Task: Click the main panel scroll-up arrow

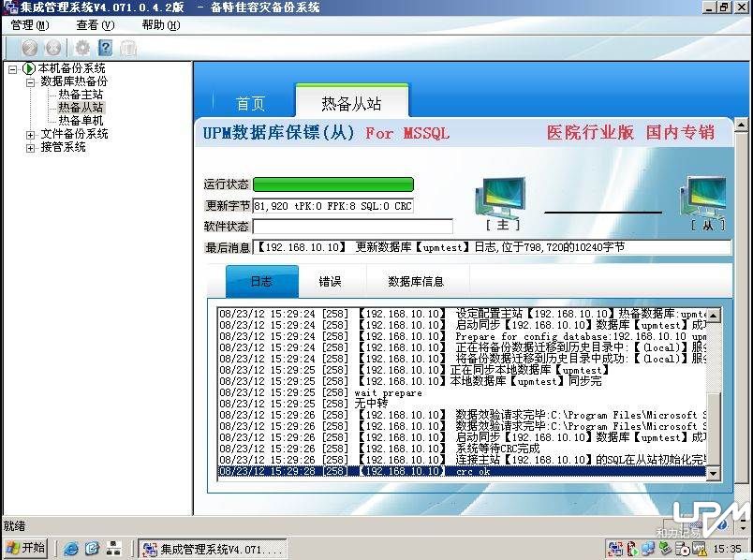Action: click(x=742, y=125)
